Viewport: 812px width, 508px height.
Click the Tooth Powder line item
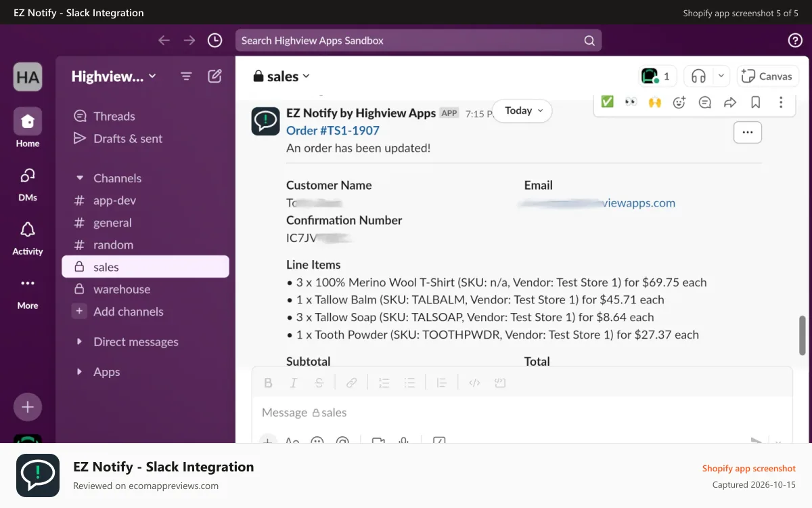pos(493,335)
